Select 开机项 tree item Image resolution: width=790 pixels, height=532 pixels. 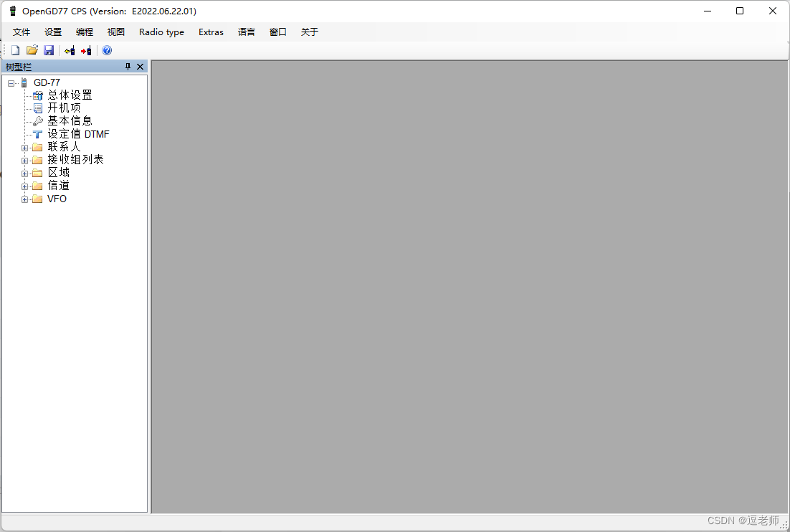(x=64, y=108)
